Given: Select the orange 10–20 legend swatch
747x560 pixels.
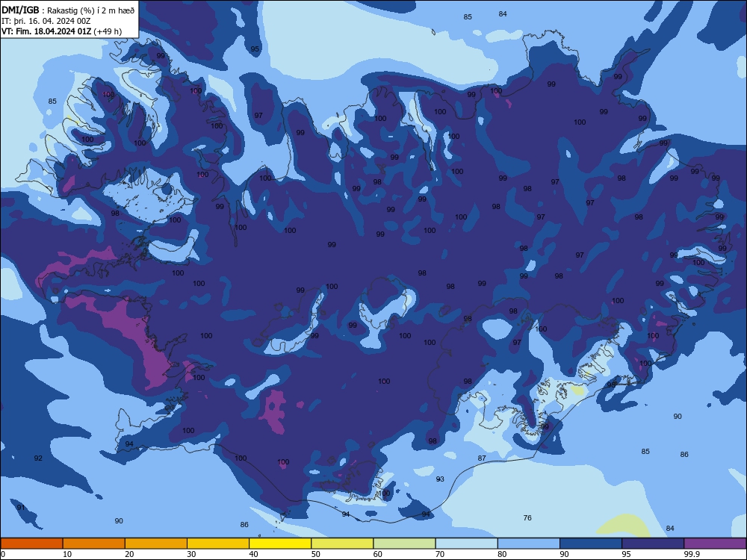Looking at the screenshot, I should coord(94,544).
